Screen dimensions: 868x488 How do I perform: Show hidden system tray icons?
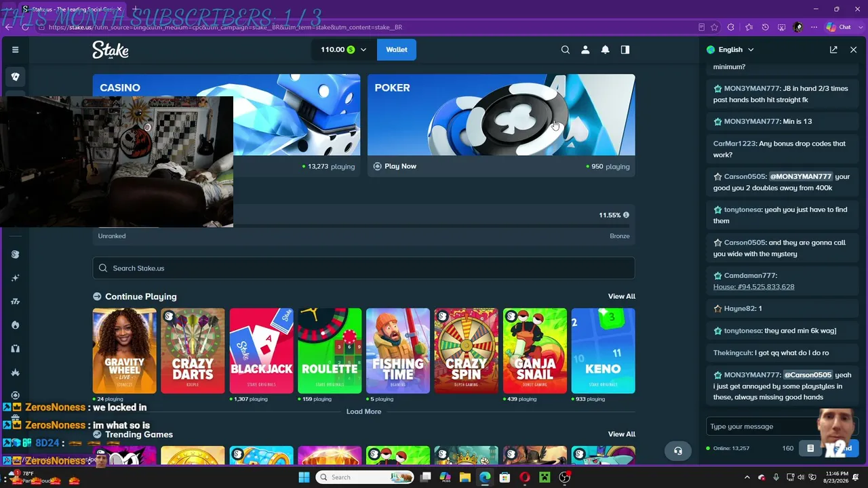(747, 477)
